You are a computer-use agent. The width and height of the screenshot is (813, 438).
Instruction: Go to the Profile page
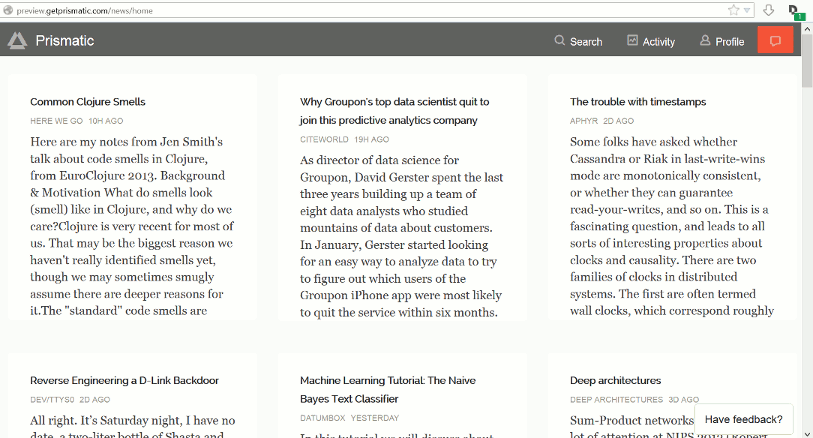point(730,42)
